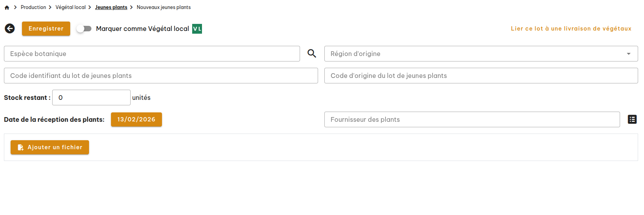The width and height of the screenshot is (644, 215).
Task: Click the green VL badge icon
Action: [x=197, y=29]
